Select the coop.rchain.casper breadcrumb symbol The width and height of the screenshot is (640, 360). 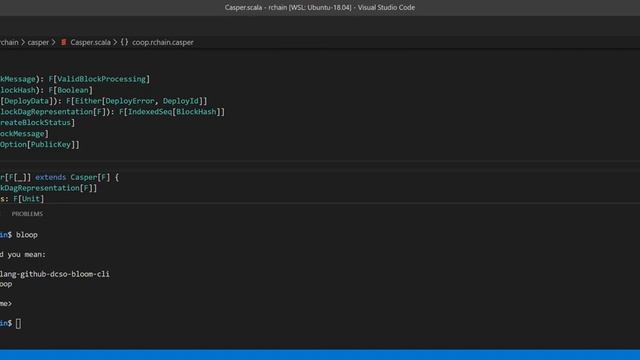click(163, 42)
